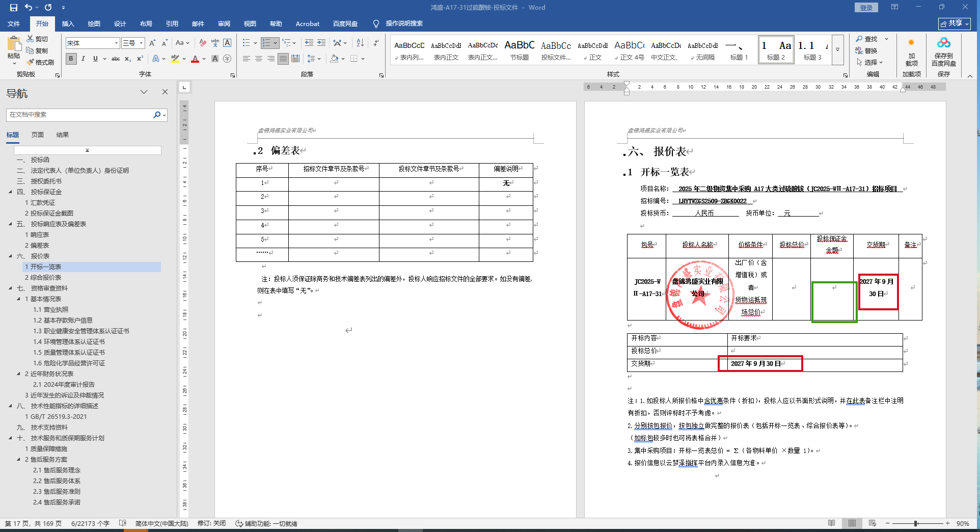Screen dimensions: 980x532
Task: Click the Undo arrow icon
Action: pos(29,8)
